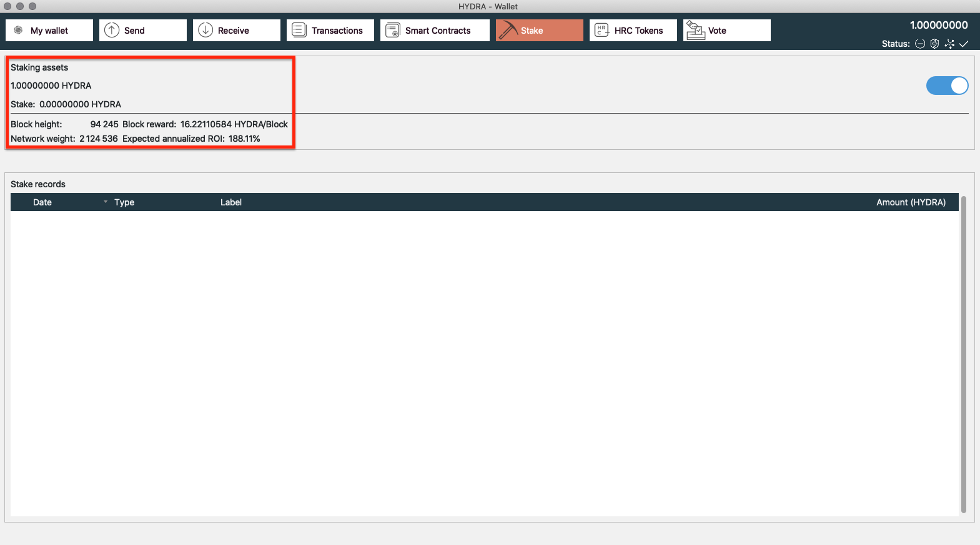
Task: Click the Block height value 94 245
Action: tap(104, 124)
